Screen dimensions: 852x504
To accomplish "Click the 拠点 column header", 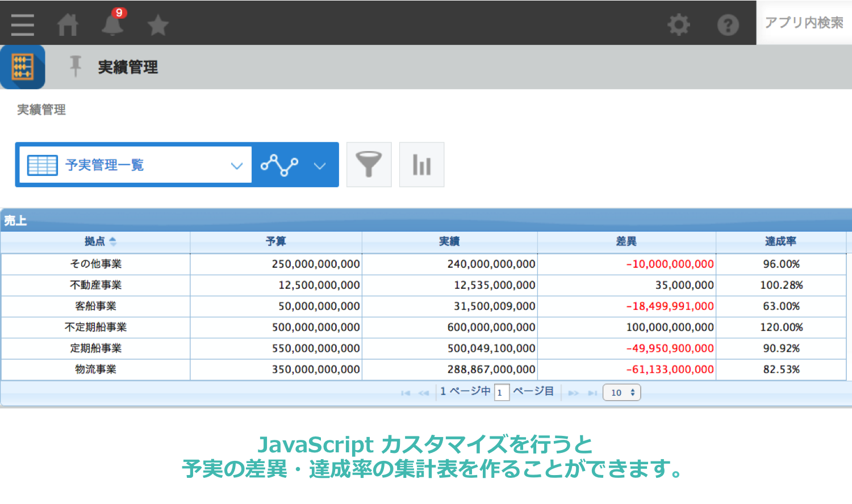I will coord(95,242).
